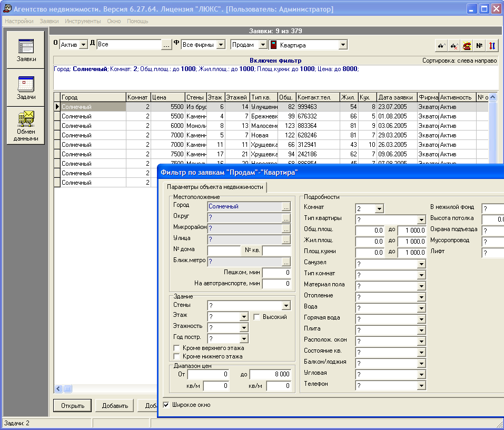504x430 pixels.
Task: Open the Обмен данными section
Action: click(x=26, y=126)
